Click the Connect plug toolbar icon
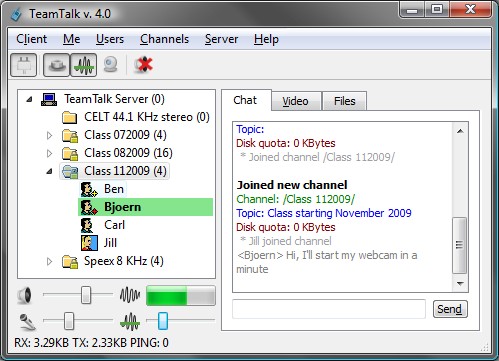This screenshot has width=499, height=361. (x=23, y=65)
